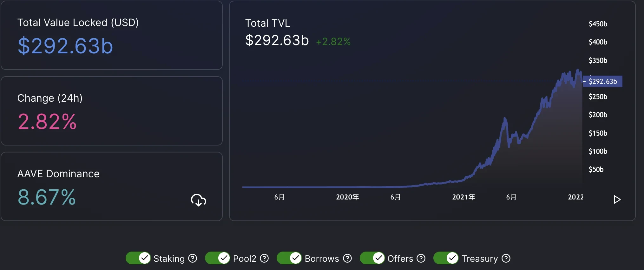The width and height of the screenshot is (644, 270).
Task: Click the 2021年 label on the time axis
Action: pyautogui.click(x=463, y=197)
